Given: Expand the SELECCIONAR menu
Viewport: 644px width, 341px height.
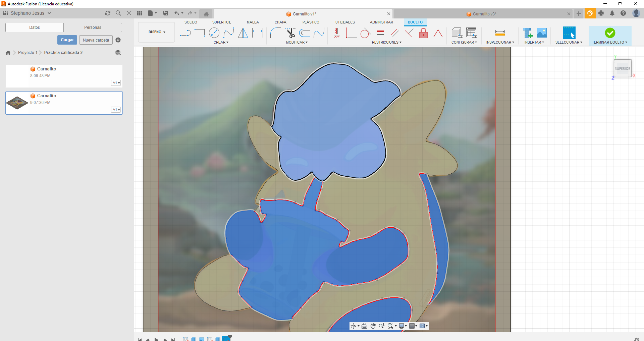Looking at the screenshot, I should pos(569,42).
